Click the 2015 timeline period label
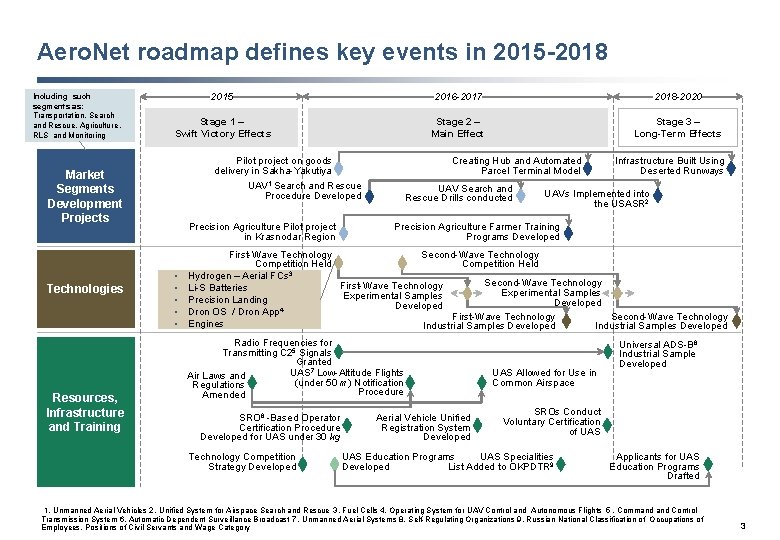 [222, 96]
